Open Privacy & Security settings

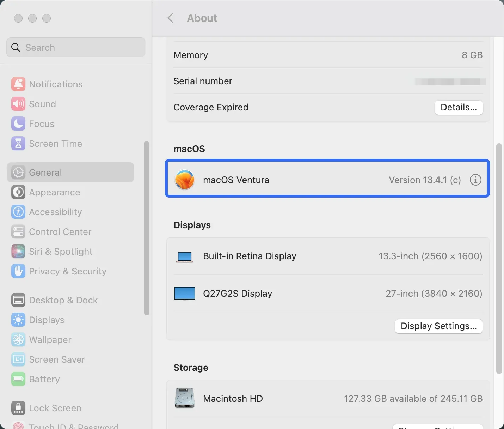[70, 271]
